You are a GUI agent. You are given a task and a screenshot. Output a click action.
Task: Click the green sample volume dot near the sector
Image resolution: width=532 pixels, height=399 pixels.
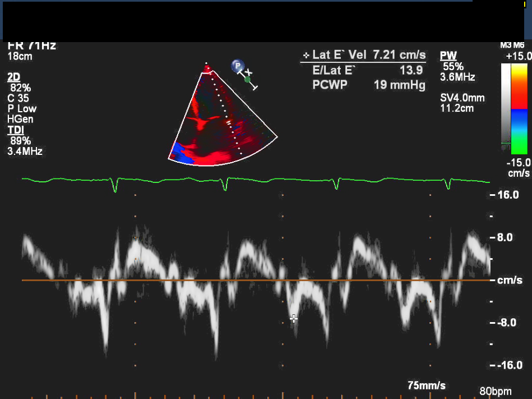click(x=247, y=80)
